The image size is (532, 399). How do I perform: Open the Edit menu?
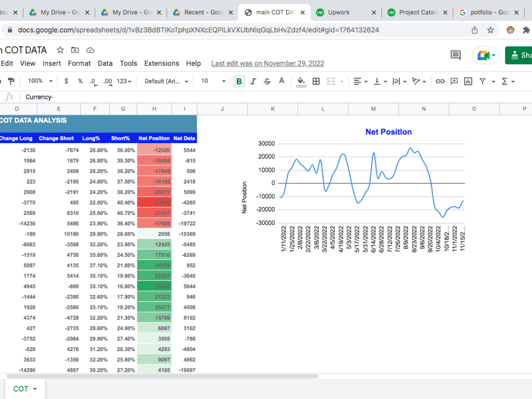pos(7,63)
